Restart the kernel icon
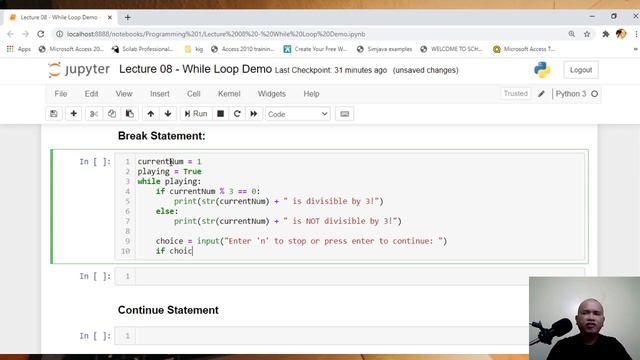Screen dimensions: 640x360 click(237, 114)
